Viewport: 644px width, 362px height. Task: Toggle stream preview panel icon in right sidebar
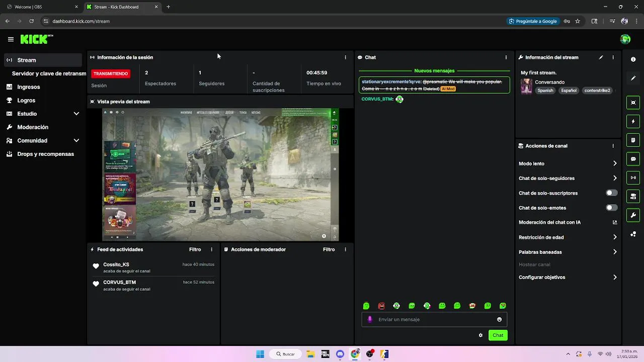coord(633,103)
